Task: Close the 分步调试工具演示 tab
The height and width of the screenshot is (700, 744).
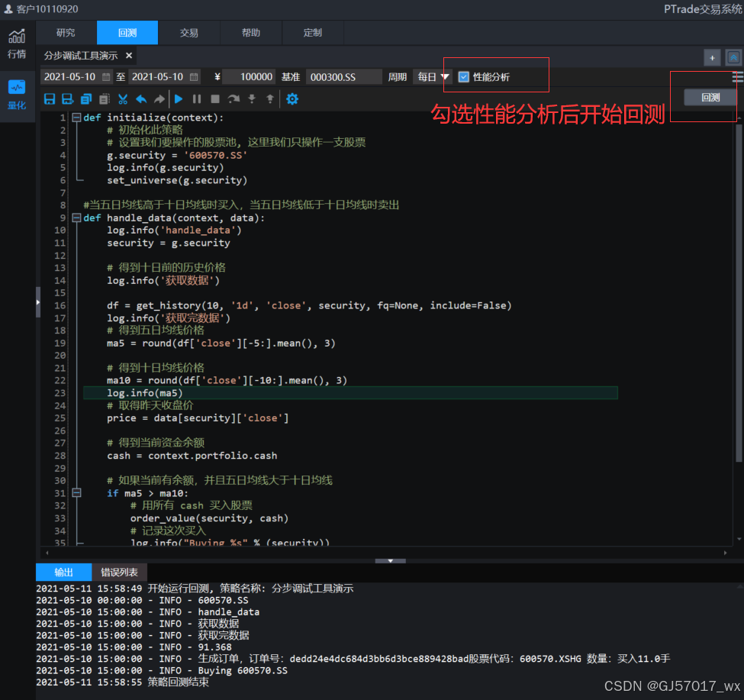Action: coord(129,56)
